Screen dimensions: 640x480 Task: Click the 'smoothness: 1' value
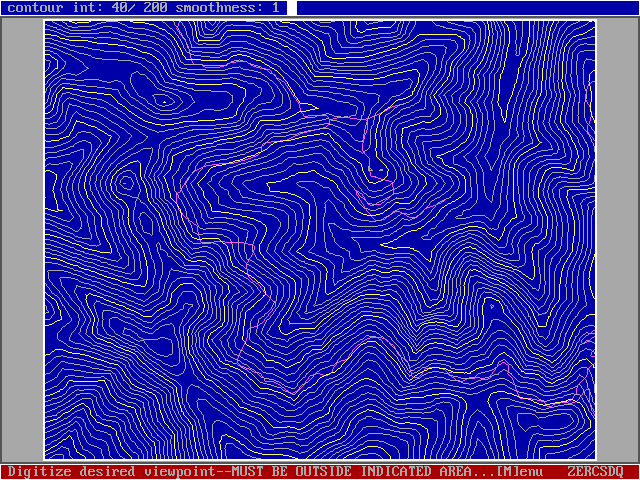tap(228, 8)
